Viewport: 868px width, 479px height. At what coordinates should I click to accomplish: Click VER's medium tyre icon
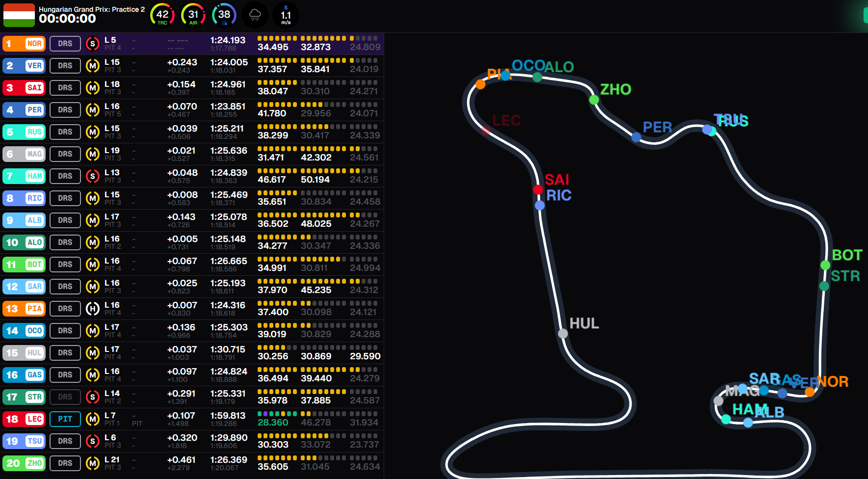[x=93, y=66]
